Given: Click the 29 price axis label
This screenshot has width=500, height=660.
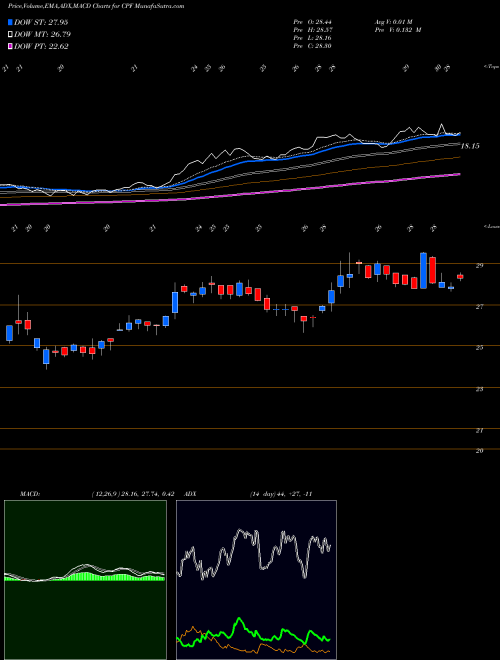Looking at the screenshot, I should point(479,266).
